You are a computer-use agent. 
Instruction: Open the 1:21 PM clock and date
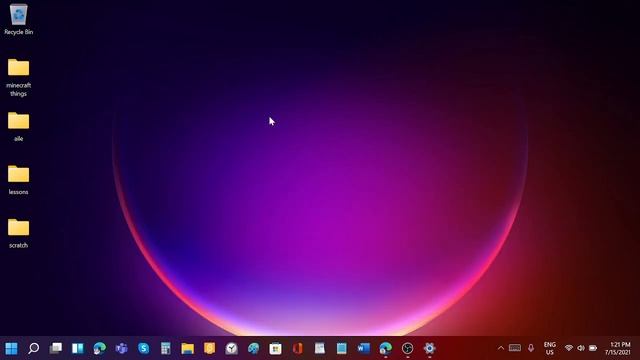(618, 348)
